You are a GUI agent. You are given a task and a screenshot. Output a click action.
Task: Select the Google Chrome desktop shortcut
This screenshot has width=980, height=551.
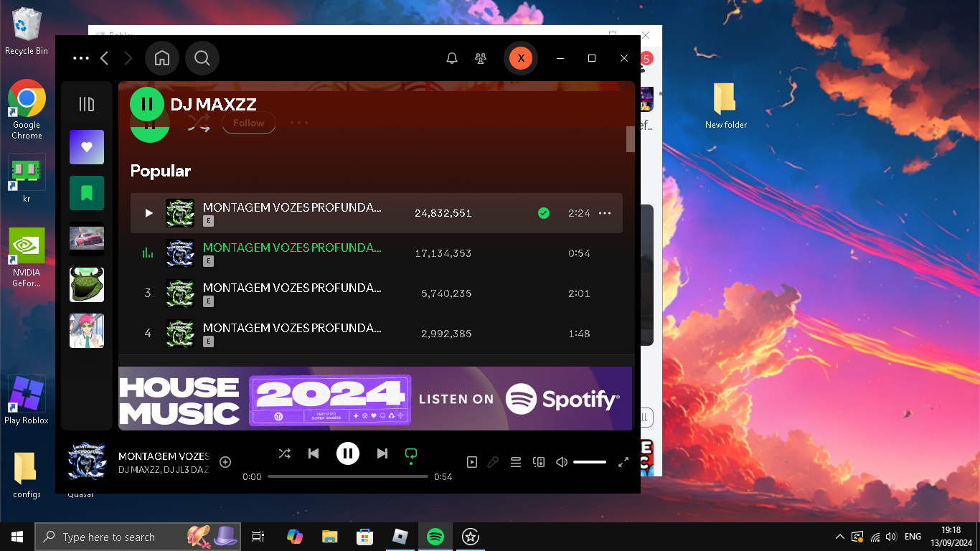[x=27, y=109]
